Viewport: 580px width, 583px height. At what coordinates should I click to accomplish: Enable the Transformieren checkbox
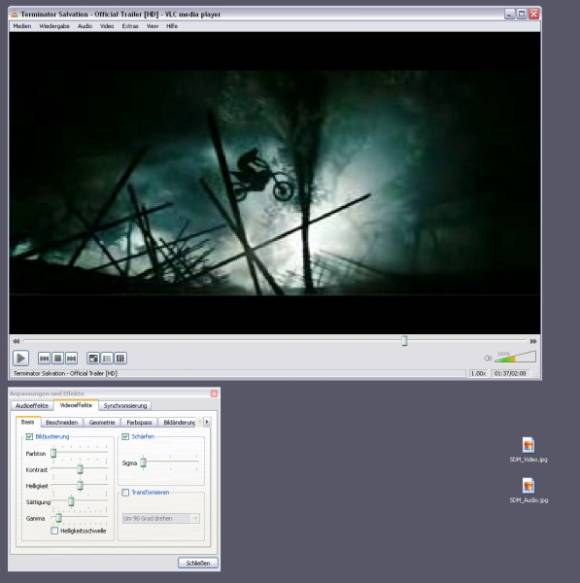pyautogui.click(x=125, y=492)
